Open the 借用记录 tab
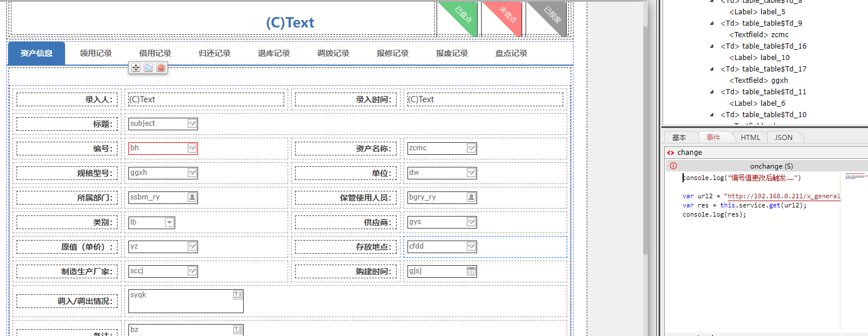The width and height of the screenshot is (868, 336). (155, 53)
